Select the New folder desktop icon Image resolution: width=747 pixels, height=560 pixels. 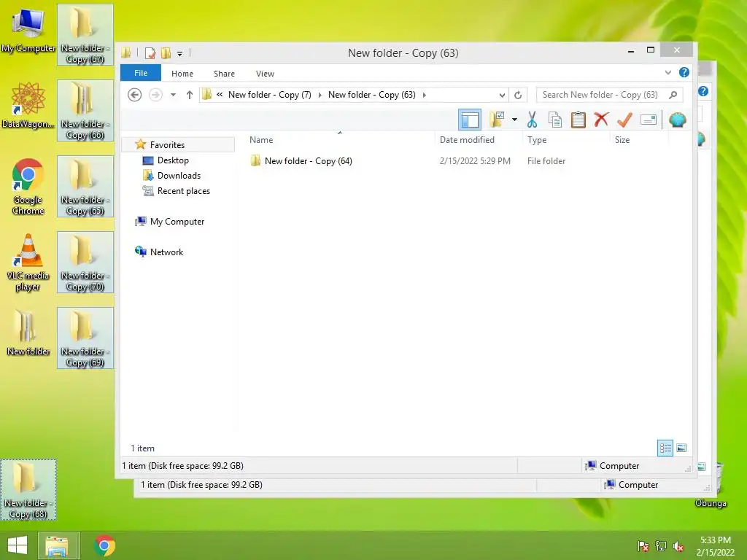28,332
